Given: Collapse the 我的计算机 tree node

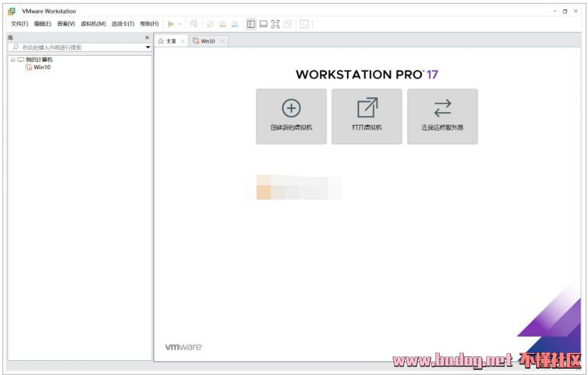Looking at the screenshot, I should (13, 60).
